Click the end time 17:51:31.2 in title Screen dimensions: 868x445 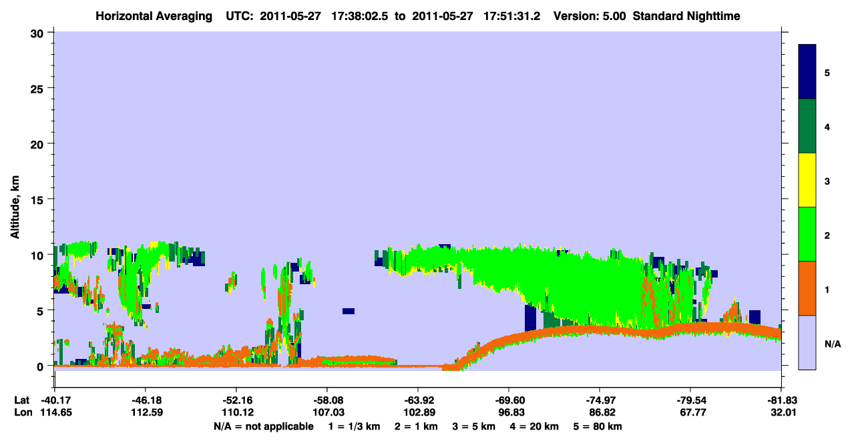point(512,15)
